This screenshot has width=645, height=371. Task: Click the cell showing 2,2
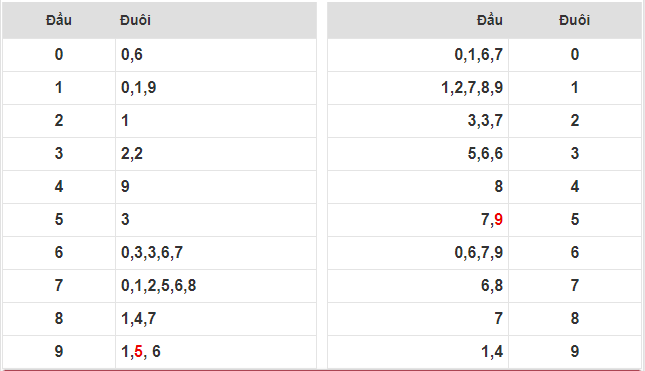(x=216, y=154)
